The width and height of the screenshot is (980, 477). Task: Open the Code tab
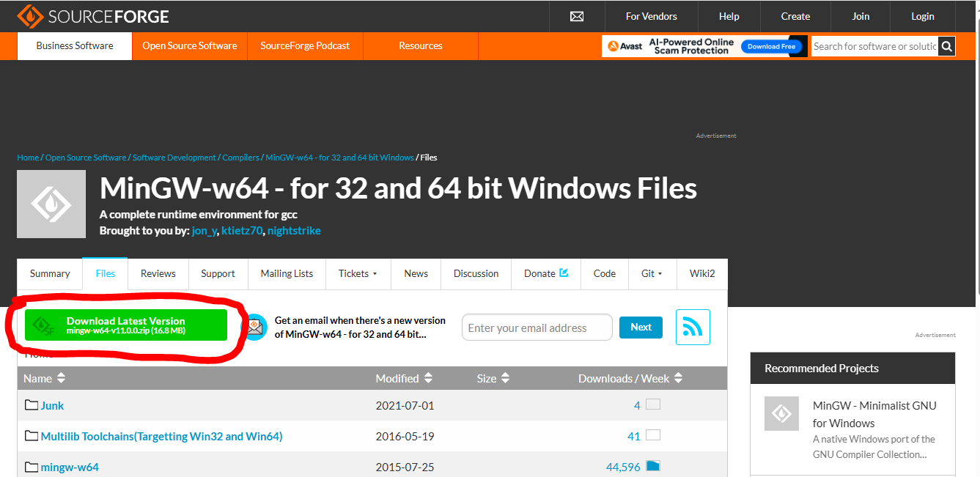coord(605,273)
